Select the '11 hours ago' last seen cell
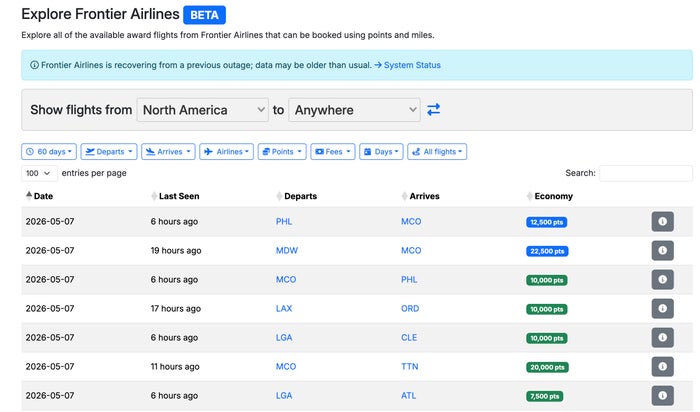Image resolution: width=700 pixels, height=412 pixels. [175, 367]
